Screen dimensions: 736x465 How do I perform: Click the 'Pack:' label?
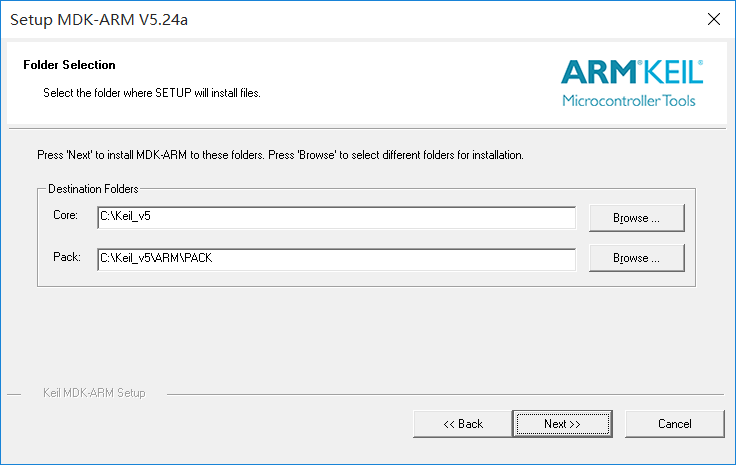67,257
